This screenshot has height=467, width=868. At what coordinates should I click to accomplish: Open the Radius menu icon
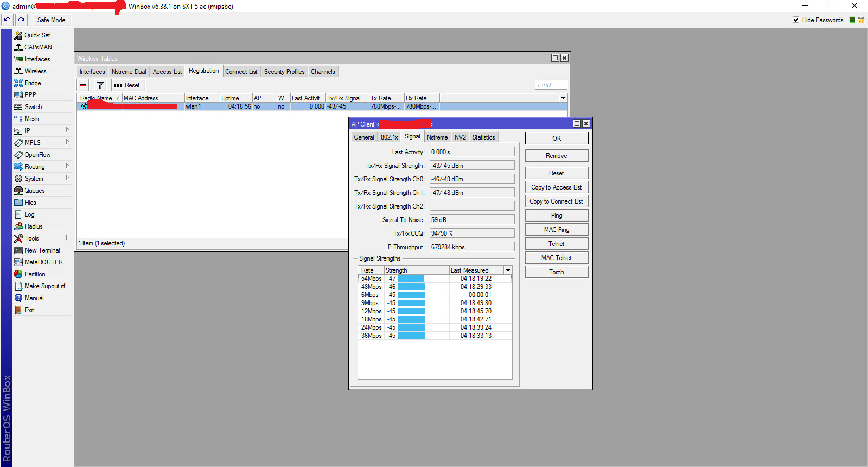[x=18, y=226]
